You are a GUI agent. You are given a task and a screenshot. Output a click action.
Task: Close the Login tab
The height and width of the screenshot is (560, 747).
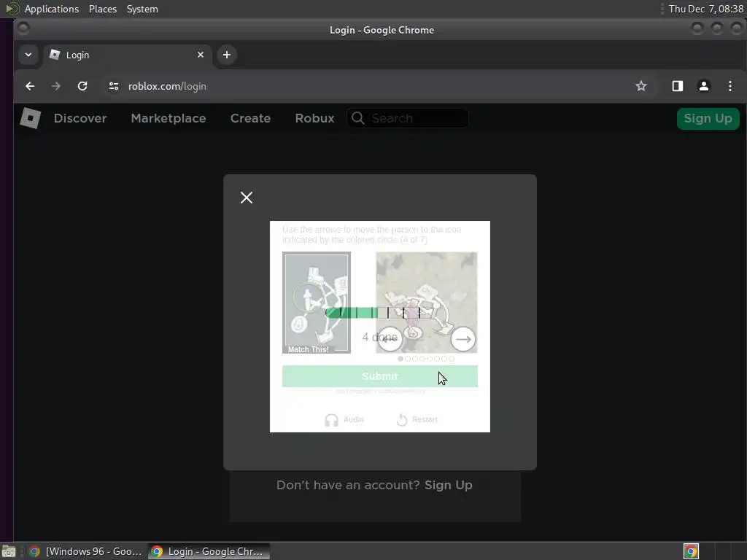pyautogui.click(x=201, y=55)
